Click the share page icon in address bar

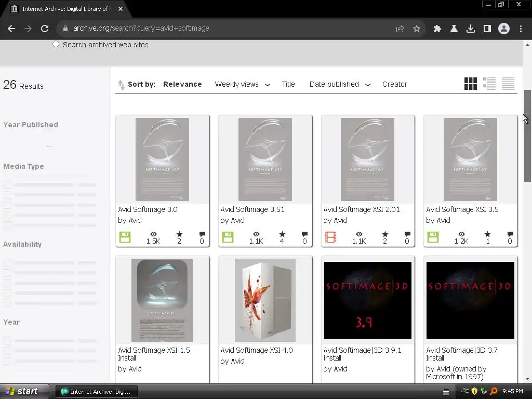click(x=400, y=29)
